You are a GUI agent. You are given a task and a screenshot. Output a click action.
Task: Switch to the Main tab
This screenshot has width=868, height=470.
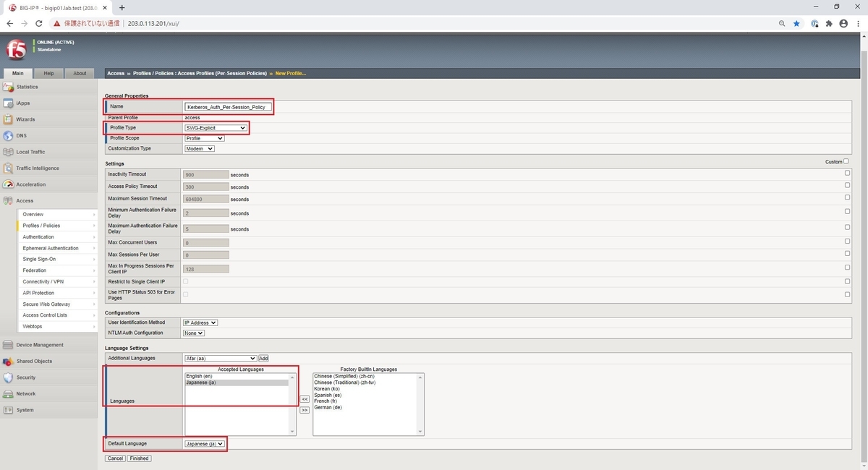(17, 73)
